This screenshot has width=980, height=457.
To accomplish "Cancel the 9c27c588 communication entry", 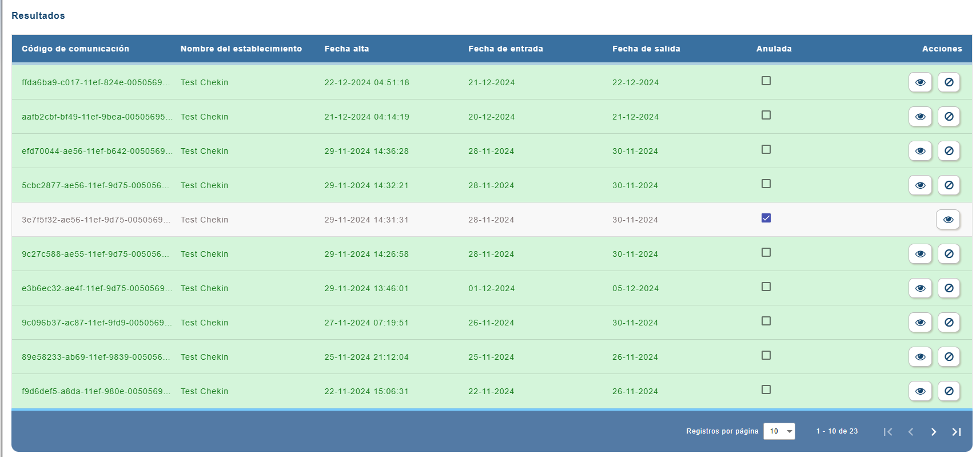I will 949,254.
